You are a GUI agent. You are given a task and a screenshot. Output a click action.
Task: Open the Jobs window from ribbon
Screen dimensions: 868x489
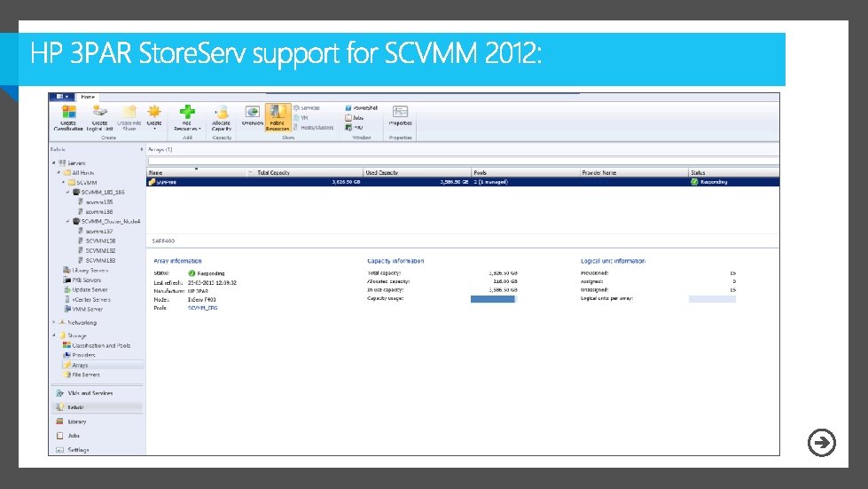point(355,118)
